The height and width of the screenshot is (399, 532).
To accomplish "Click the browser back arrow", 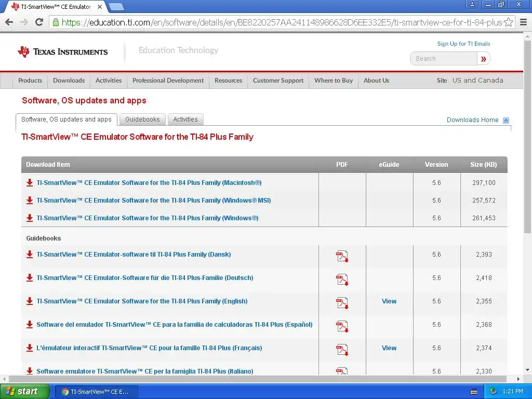I will pos(9,22).
